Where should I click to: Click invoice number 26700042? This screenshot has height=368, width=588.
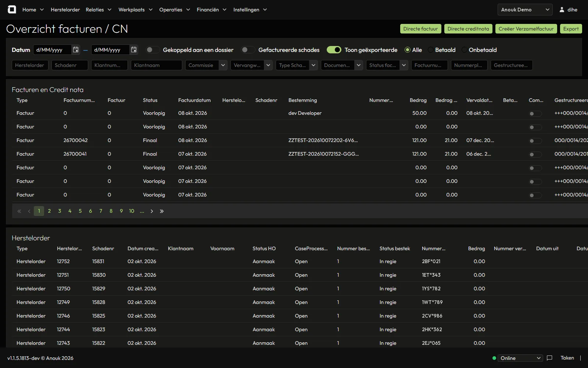click(x=75, y=140)
